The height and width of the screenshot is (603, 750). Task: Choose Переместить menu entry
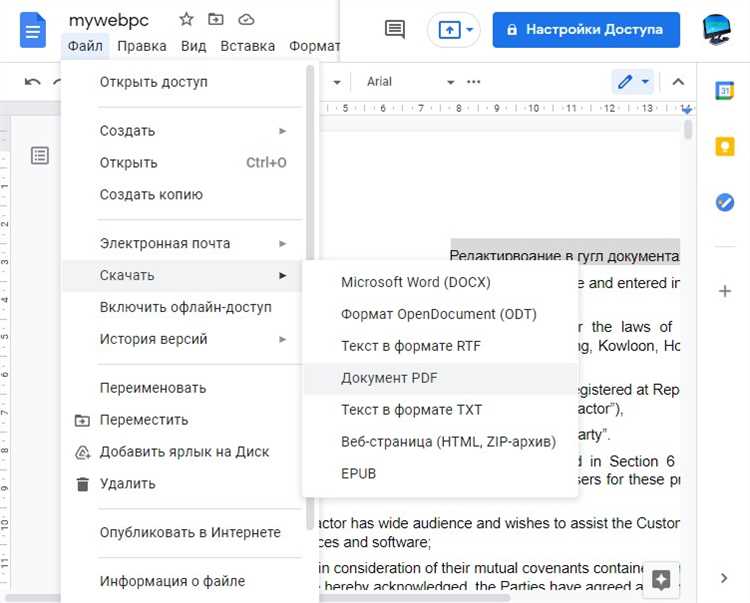(184, 420)
